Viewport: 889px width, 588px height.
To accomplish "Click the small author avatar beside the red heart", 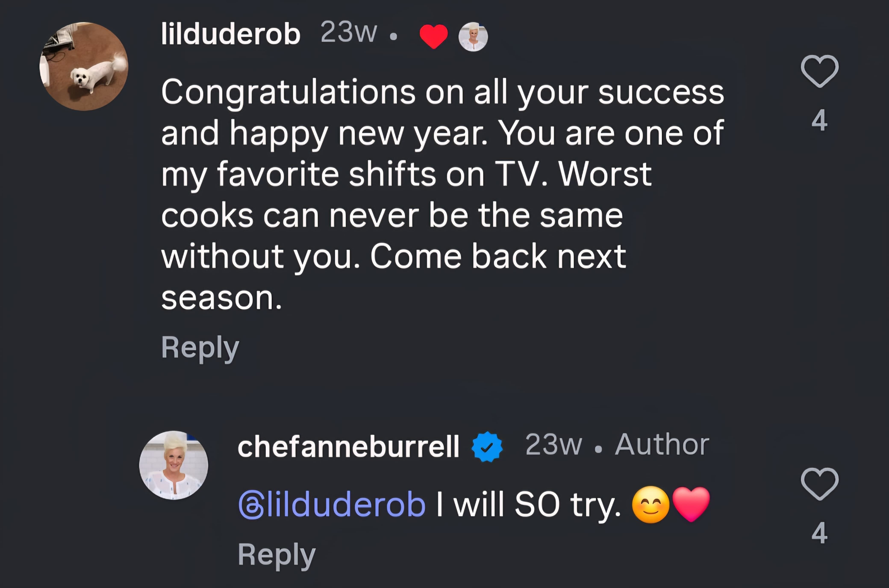I will pyautogui.click(x=473, y=37).
